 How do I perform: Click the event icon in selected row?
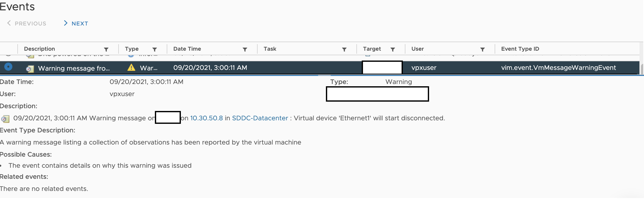30,69
